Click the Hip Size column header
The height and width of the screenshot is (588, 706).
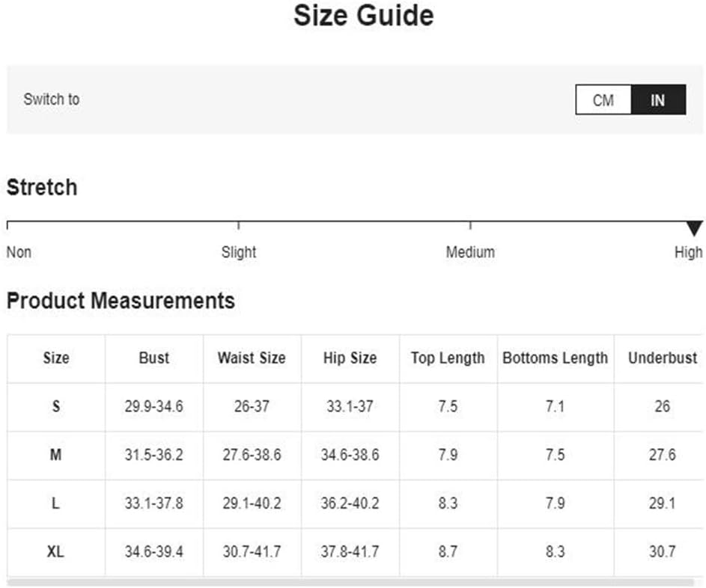350,358
